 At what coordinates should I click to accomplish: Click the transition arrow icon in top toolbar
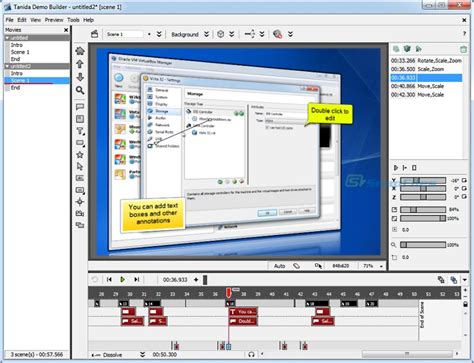point(250,34)
